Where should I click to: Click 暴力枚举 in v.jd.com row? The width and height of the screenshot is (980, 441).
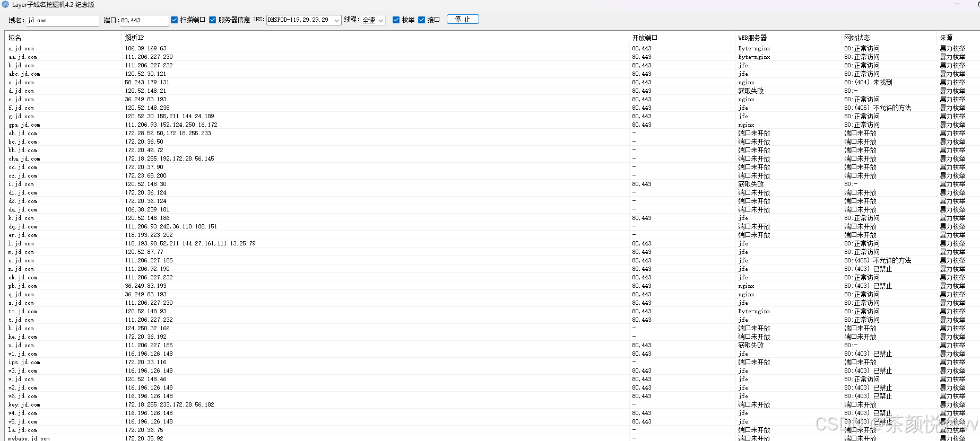952,379
